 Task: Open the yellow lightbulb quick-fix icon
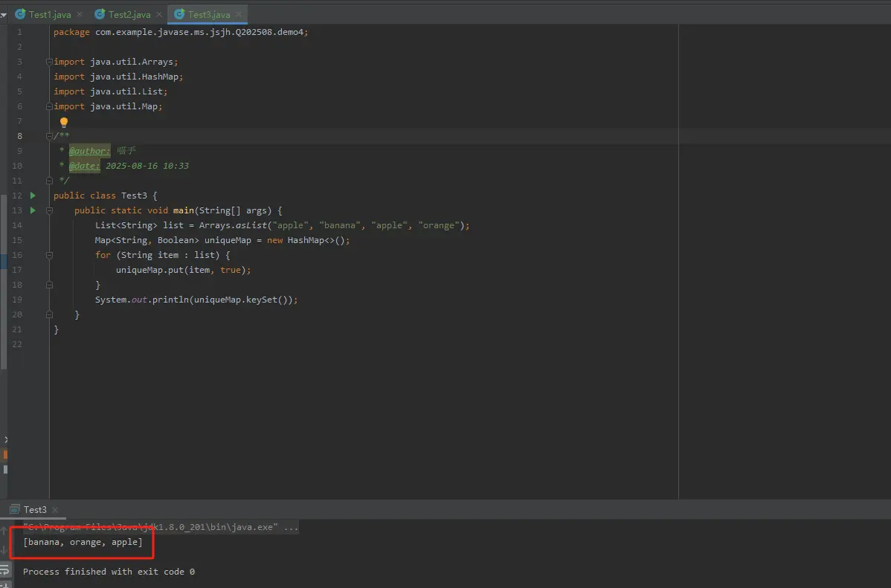pos(64,122)
